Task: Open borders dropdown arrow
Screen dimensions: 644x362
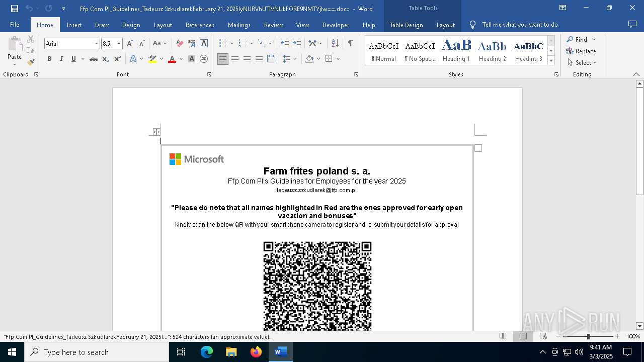Action: click(338, 59)
